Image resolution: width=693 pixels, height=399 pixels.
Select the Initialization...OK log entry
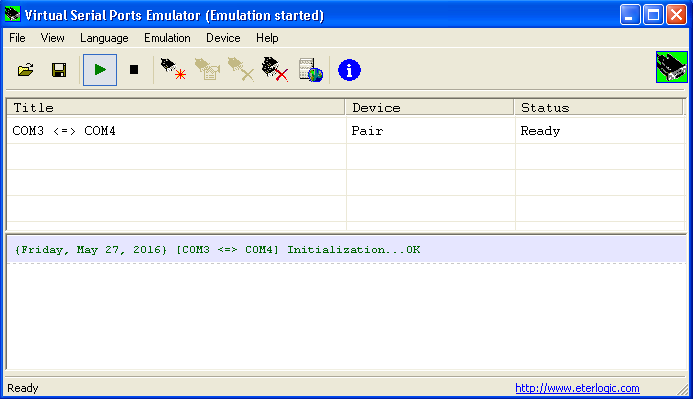(346, 250)
